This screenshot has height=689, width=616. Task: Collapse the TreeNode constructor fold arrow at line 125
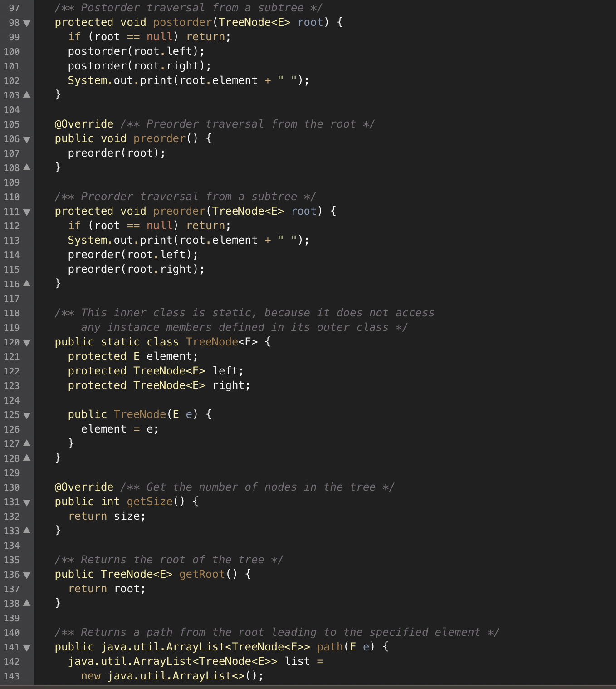point(27,415)
